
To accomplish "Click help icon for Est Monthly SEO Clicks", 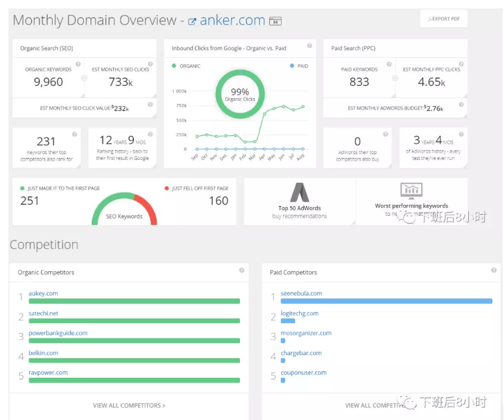I will tap(150, 64).
